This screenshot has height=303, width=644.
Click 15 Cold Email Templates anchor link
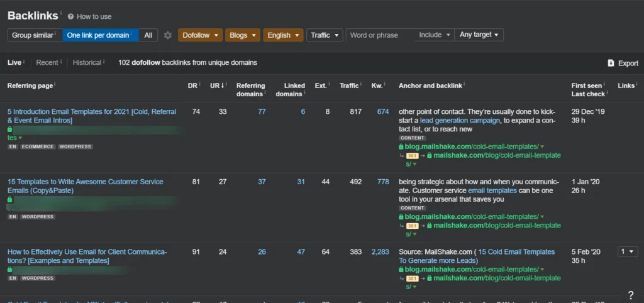[477, 256]
